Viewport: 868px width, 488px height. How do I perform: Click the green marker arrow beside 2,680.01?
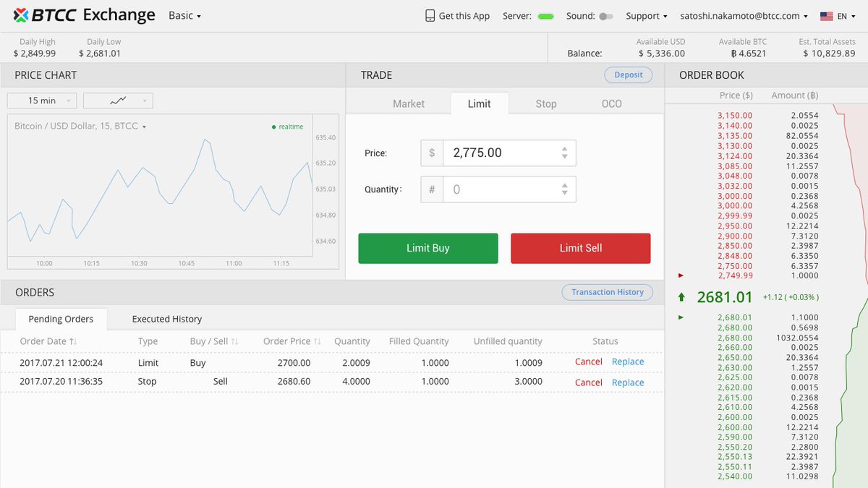[x=681, y=317]
